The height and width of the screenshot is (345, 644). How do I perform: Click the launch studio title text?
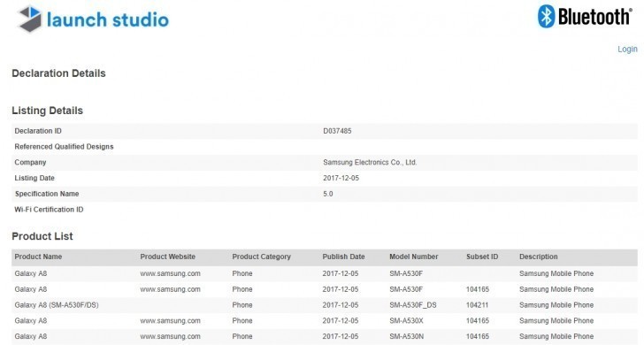pos(108,19)
